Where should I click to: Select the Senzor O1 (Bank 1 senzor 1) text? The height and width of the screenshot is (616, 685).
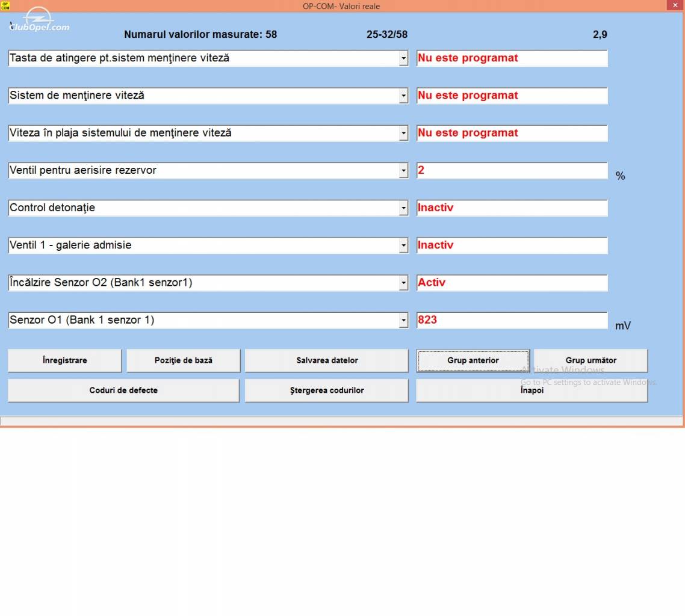coord(82,320)
